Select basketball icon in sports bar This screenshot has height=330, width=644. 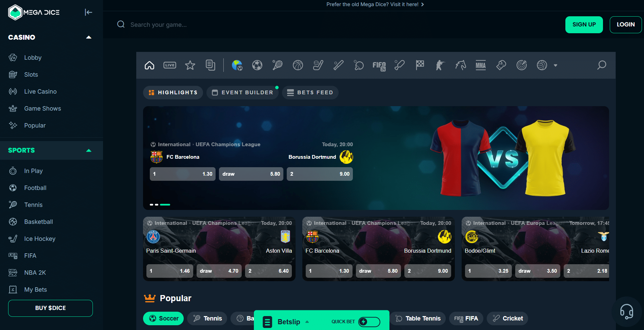298,65
